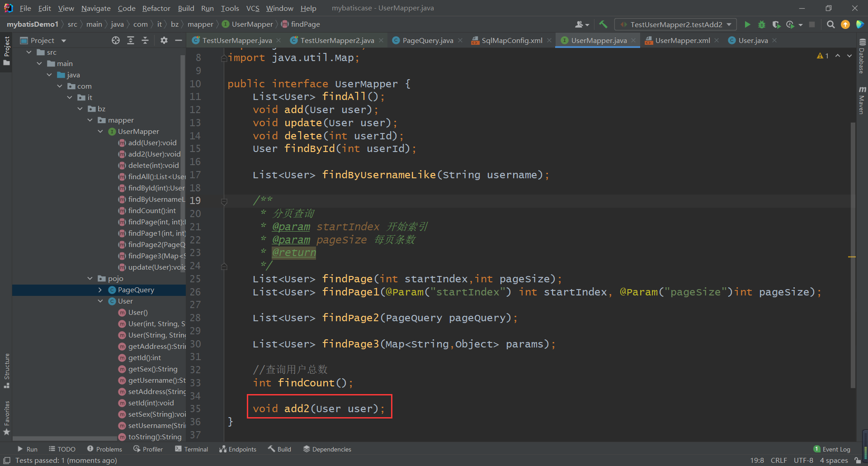The height and width of the screenshot is (466, 868).
Task: Open the Event Log
Action: point(832,449)
